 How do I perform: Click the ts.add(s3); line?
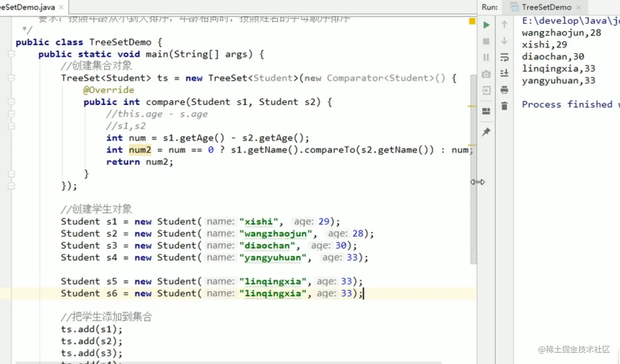click(92, 353)
